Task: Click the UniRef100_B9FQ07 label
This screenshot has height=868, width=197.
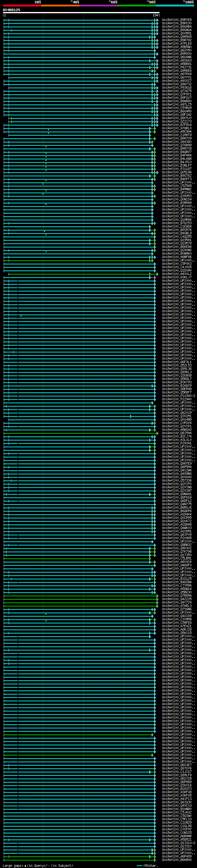Action: 177,98
